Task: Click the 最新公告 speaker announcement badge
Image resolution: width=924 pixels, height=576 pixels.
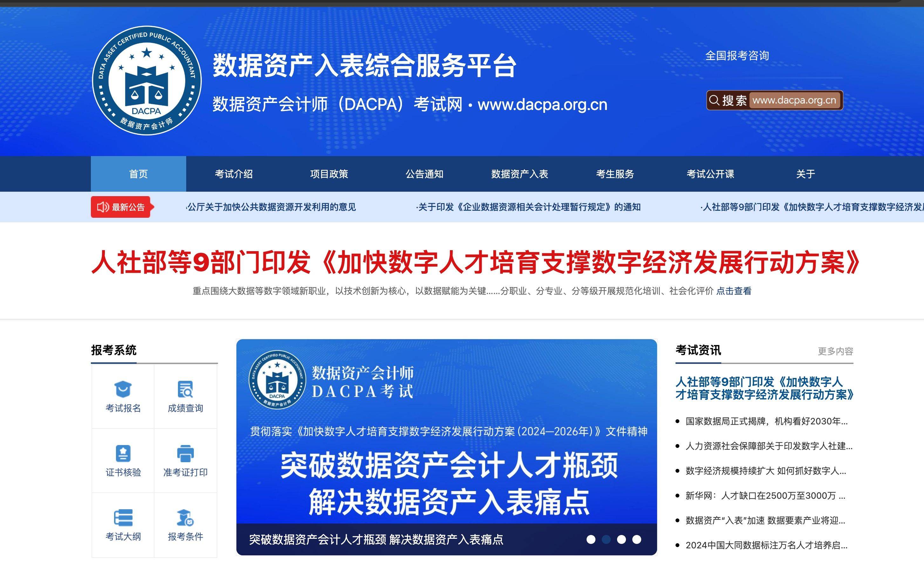Action: (121, 207)
